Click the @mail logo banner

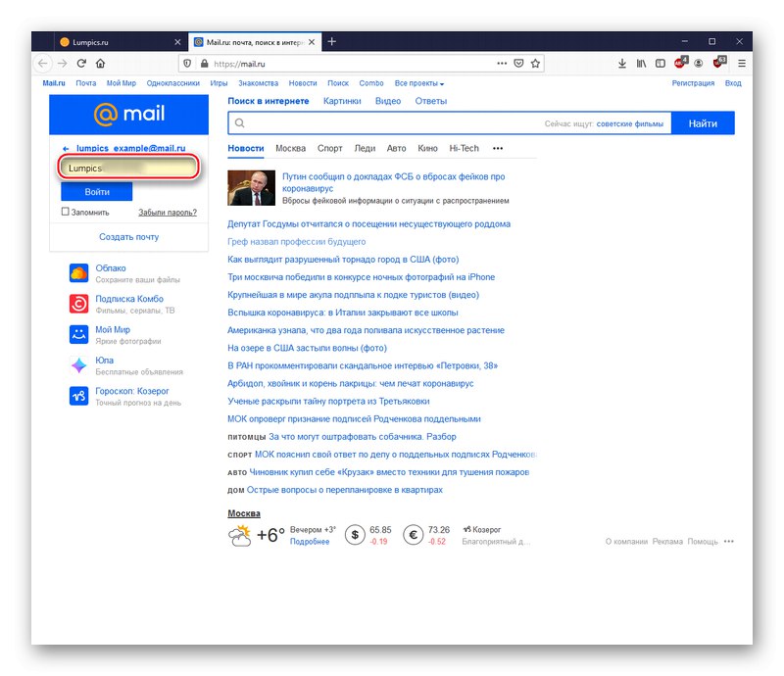(129, 115)
